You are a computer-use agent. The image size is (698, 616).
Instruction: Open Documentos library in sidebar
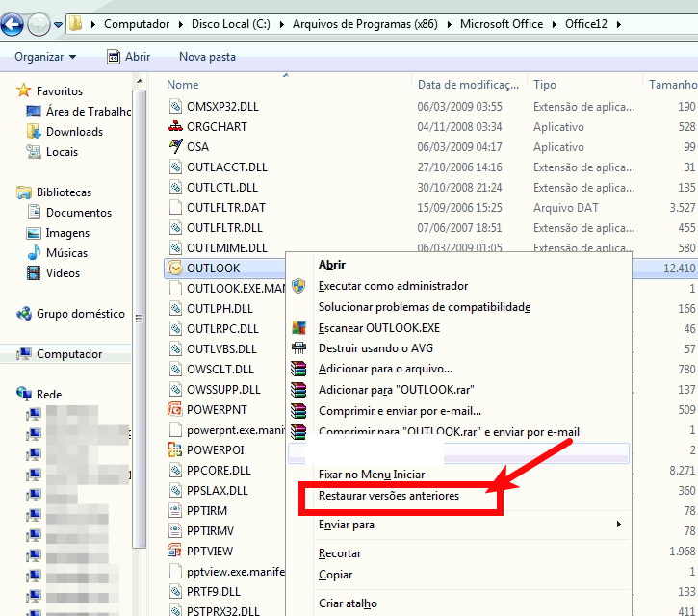click(x=69, y=213)
